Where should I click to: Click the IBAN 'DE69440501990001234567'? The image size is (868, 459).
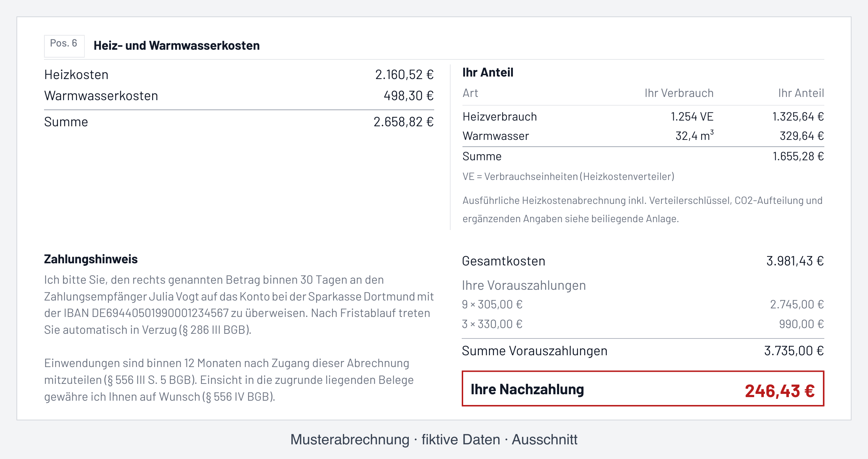point(160,313)
